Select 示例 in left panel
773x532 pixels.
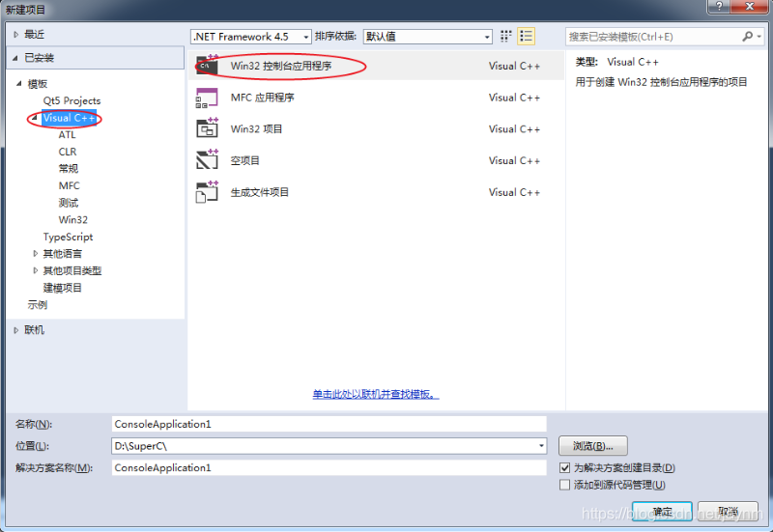[x=38, y=305]
